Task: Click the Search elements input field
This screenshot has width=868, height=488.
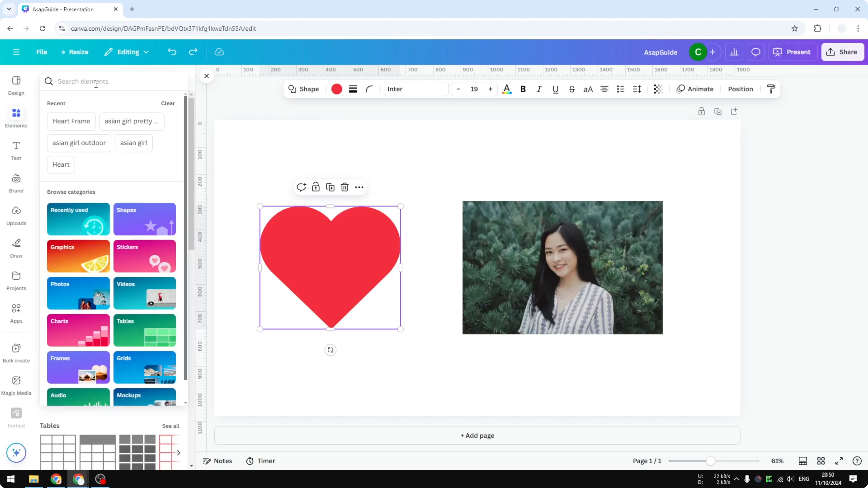Action: 101,81
